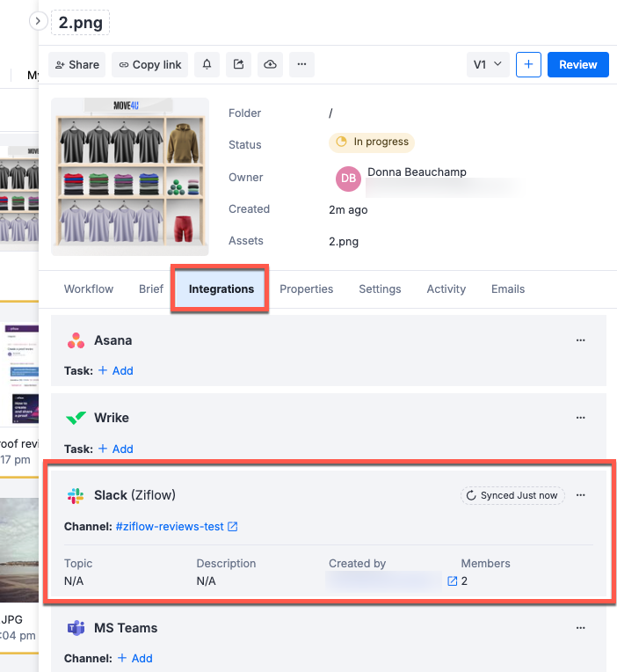Click the cloud download icon

click(270, 64)
